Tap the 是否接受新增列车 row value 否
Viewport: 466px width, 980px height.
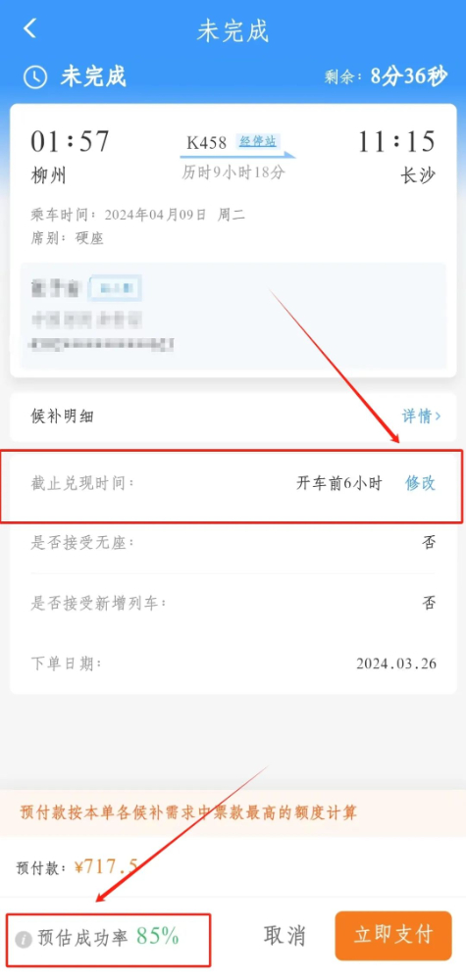pos(429,603)
